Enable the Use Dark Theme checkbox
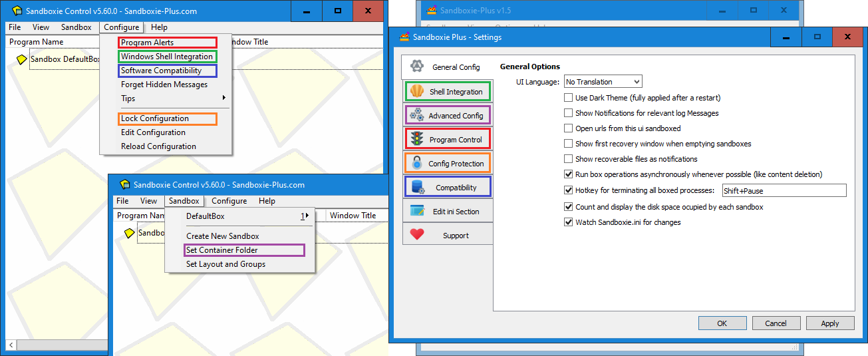 click(x=568, y=98)
